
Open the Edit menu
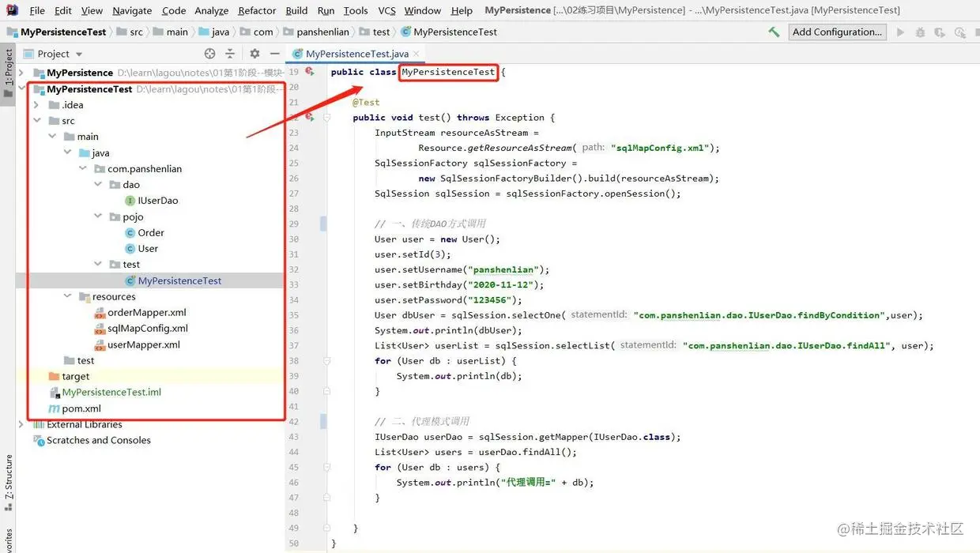point(63,10)
